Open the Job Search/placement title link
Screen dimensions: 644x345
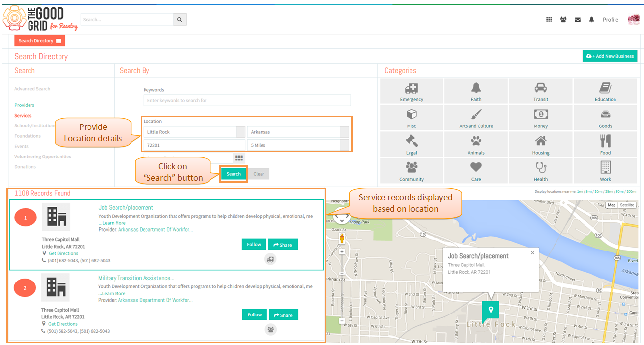(x=126, y=208)
